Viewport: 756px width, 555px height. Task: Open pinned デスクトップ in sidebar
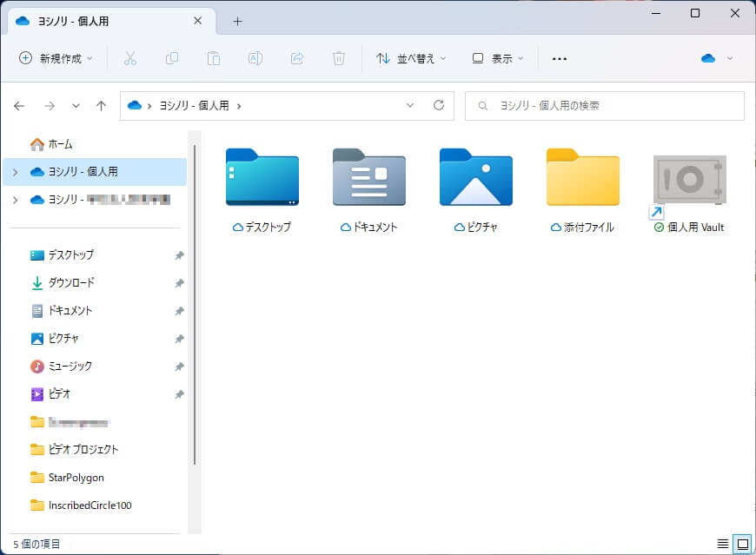[x=62, y=255]
